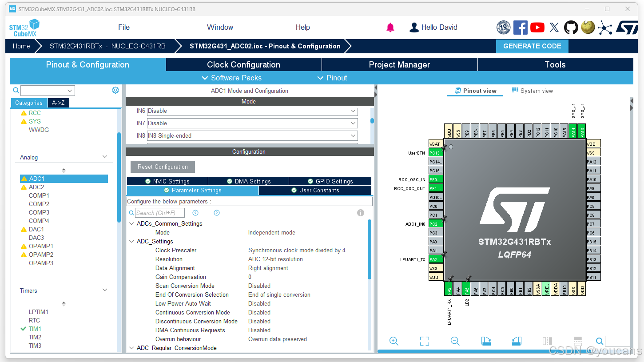Click the Hello David user account

click(433, 28)
